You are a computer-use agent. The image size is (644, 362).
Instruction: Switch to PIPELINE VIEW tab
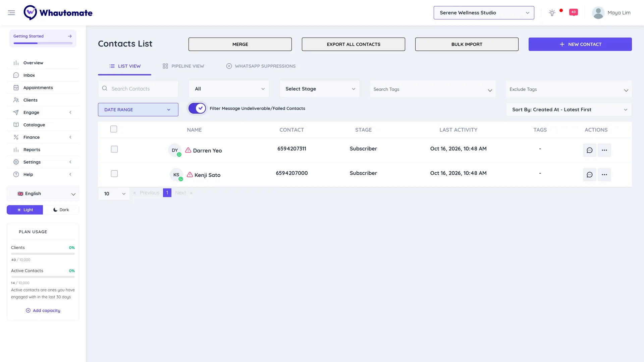(x=183, y=66)
